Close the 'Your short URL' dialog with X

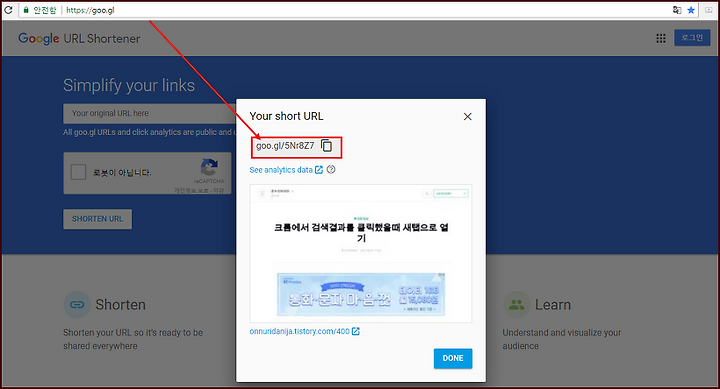point(467,117)
